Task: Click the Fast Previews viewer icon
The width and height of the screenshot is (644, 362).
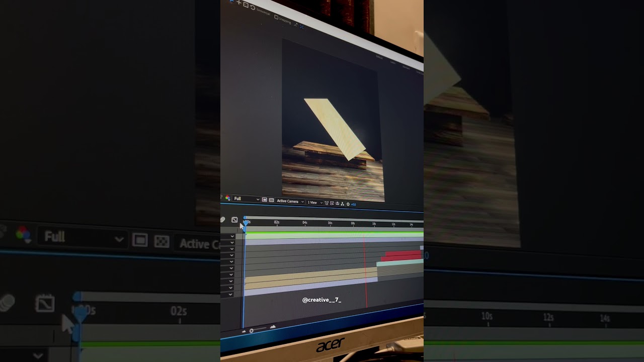Action: (332, 203)
